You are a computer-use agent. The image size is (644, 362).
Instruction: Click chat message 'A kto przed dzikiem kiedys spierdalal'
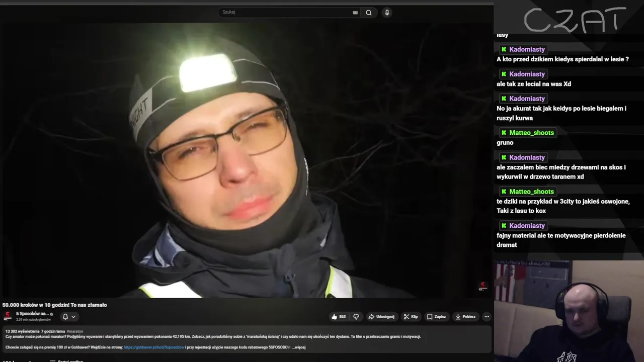click(x=562, y=59)
